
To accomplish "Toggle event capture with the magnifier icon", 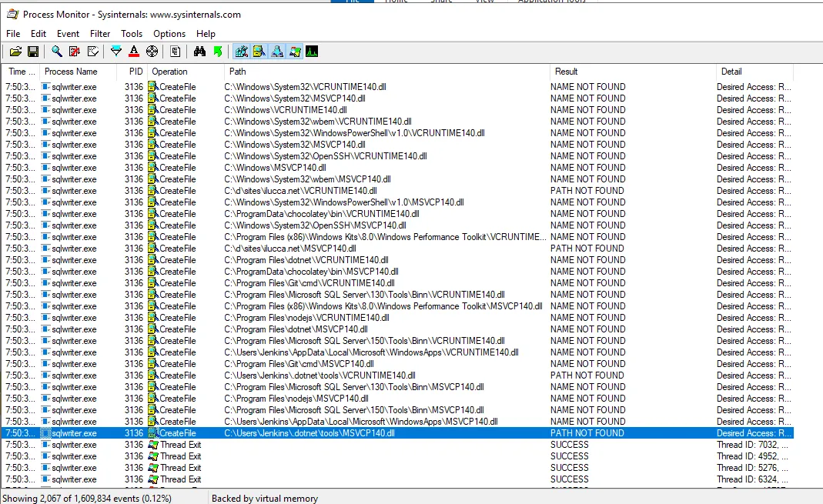I will tap(57, 52).
